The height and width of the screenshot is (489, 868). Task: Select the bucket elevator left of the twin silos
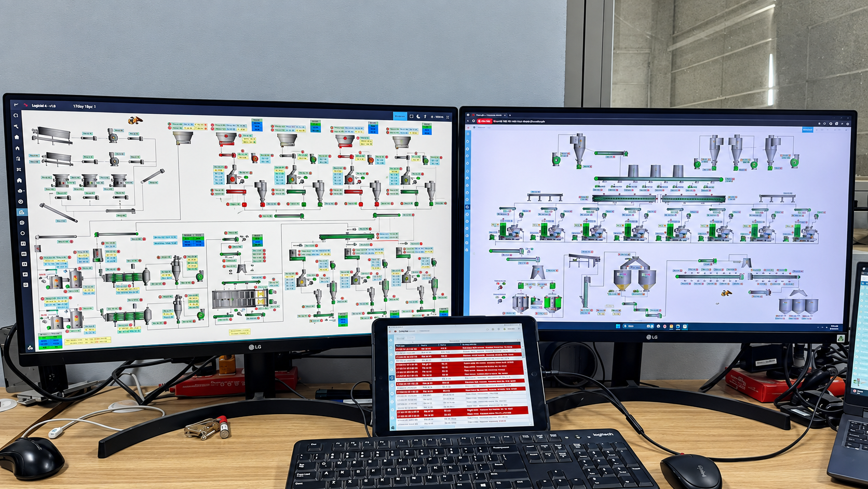pos(587,292)
